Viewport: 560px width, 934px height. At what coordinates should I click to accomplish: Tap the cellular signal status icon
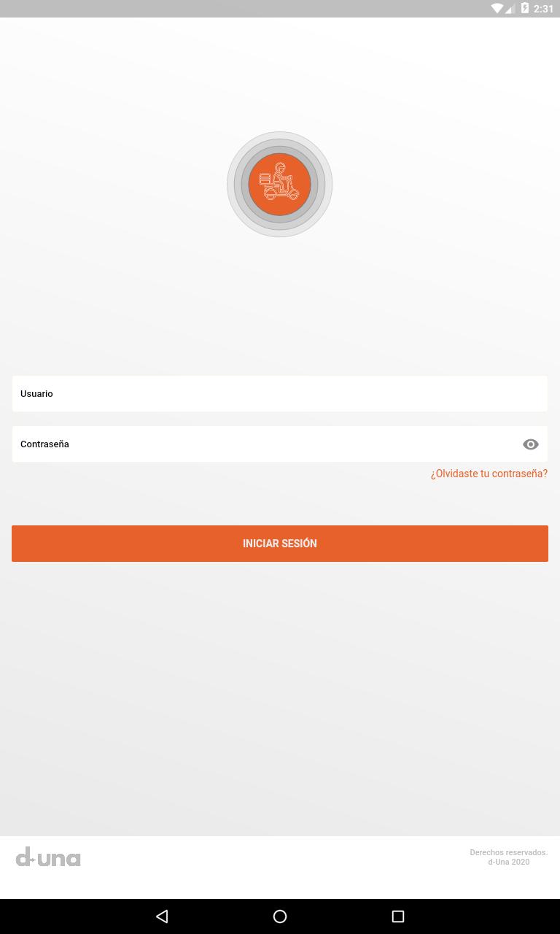pyautogui.click(x=510, y=9)
